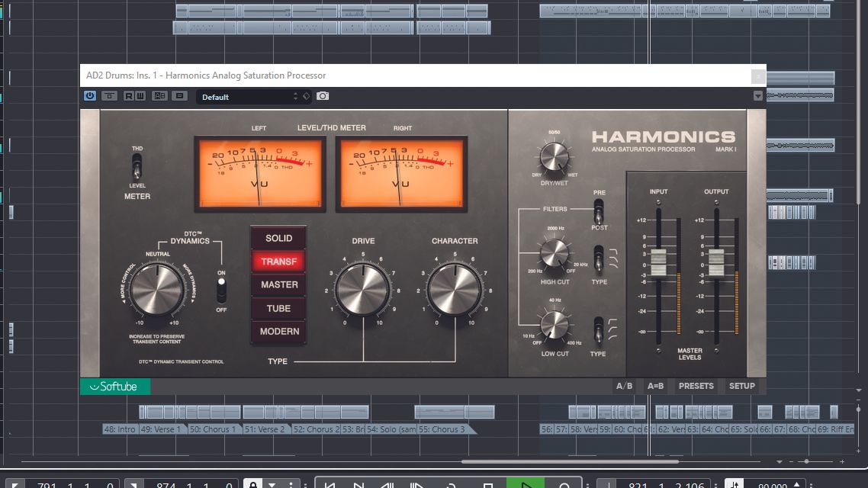Click the tempo value 90.000

(x=772, y=485)
